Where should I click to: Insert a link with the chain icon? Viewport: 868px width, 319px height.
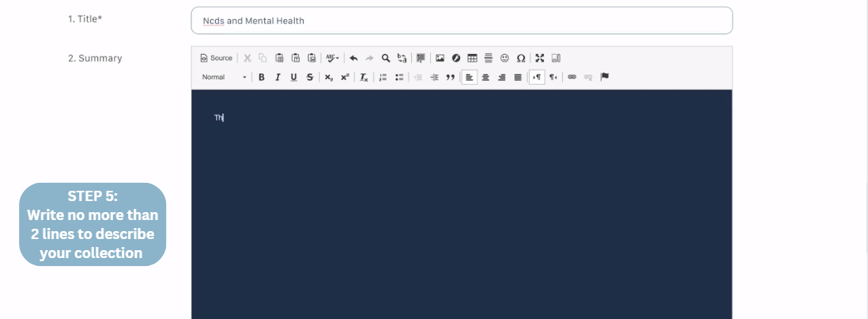click(572, 77)
